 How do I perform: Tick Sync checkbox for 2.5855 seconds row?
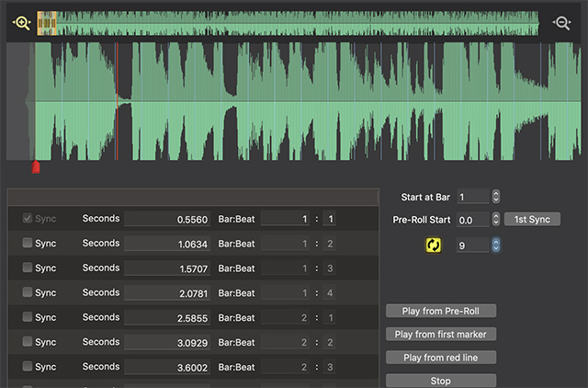(x=27, y=317)
